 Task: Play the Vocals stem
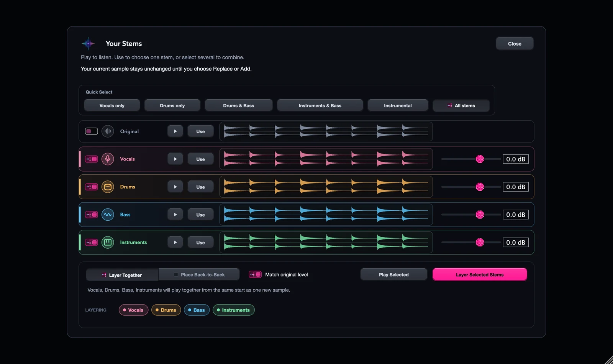(175, 159)
